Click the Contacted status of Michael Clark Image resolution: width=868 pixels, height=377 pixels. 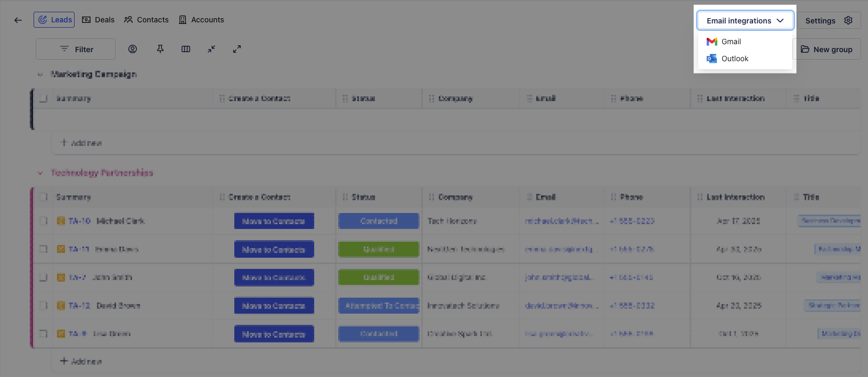[379, 221]
